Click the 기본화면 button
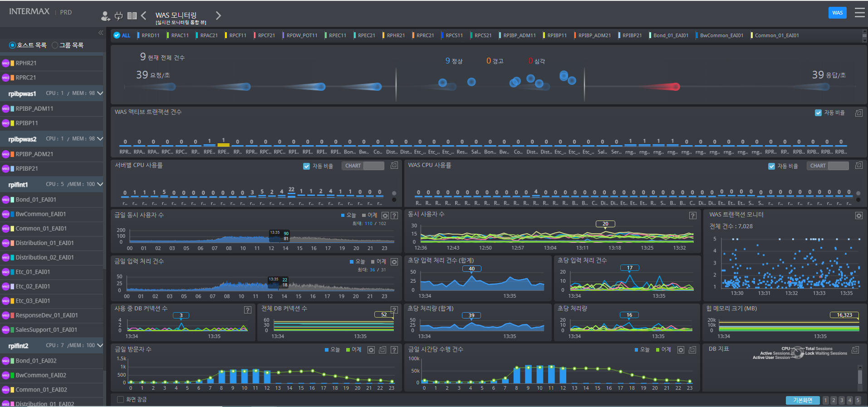The image size is (868, 407). click(x=803, y=400)
